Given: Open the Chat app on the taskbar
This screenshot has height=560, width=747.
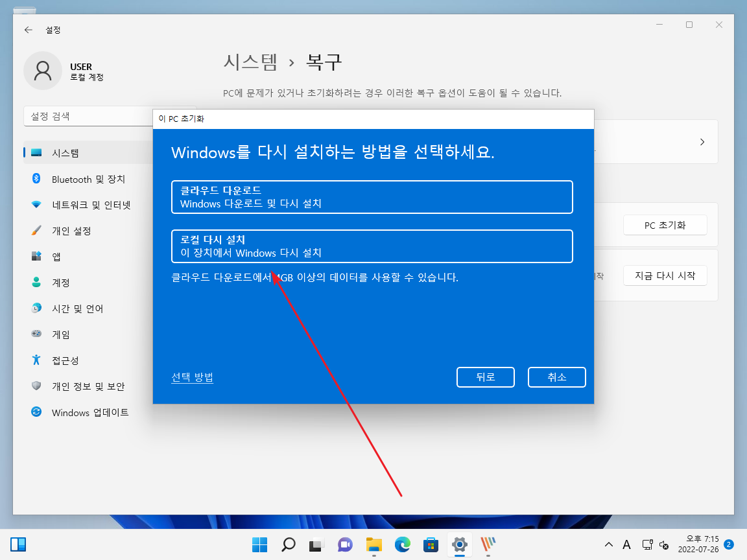Looking at the screenshot, I should point(345,544).
